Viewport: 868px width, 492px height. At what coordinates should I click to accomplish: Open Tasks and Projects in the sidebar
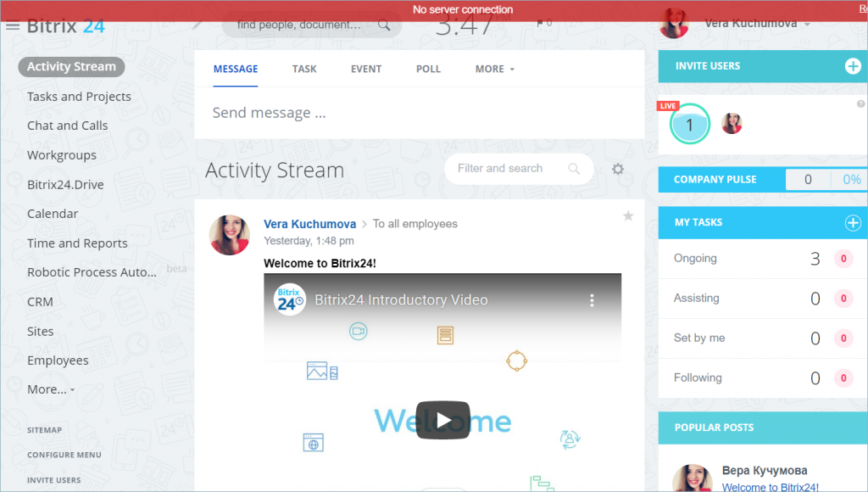79,97
